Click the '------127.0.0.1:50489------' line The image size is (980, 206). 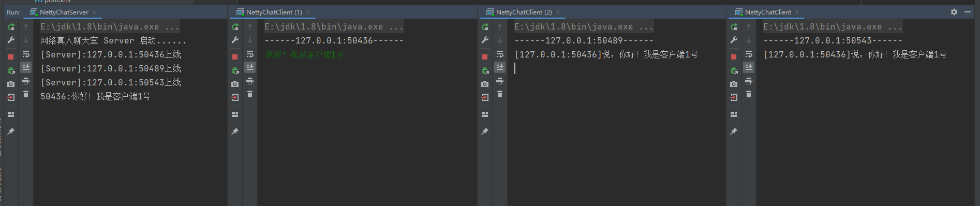click(x=584, y=40)
